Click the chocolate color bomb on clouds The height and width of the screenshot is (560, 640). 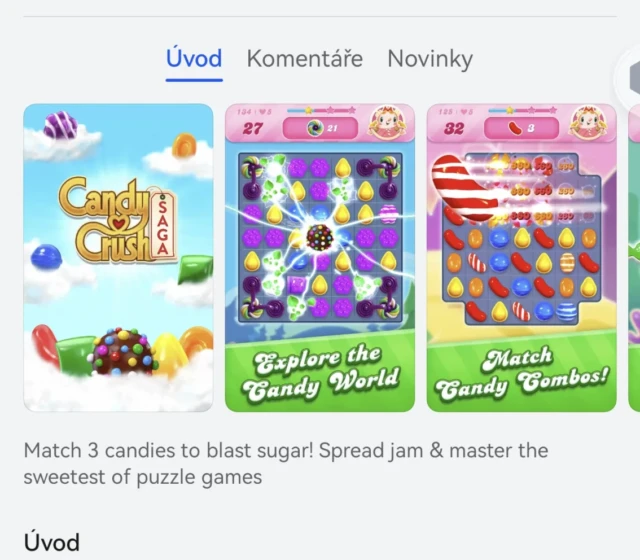[124, 351]
